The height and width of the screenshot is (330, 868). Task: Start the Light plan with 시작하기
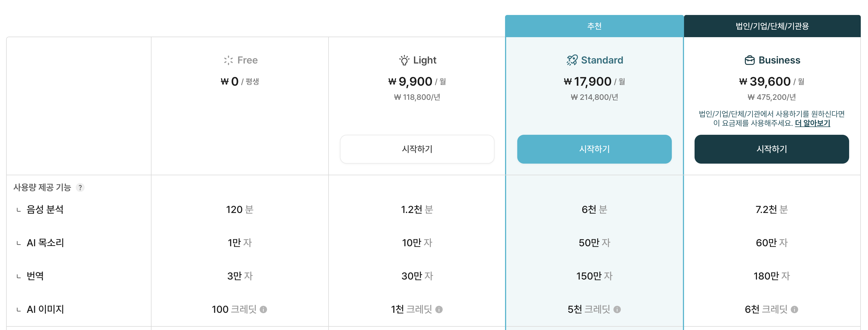click(417, 149)
